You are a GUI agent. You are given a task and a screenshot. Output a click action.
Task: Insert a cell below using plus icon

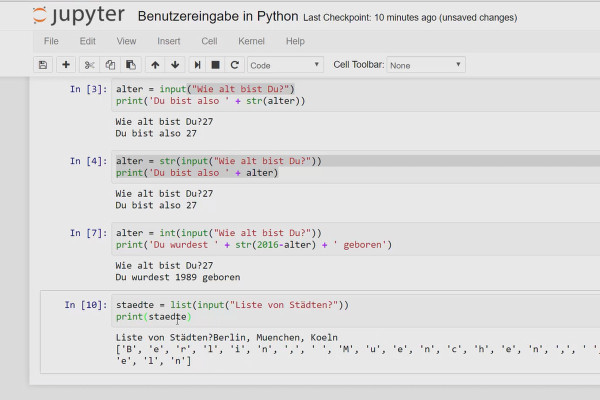tap(66, 65)
